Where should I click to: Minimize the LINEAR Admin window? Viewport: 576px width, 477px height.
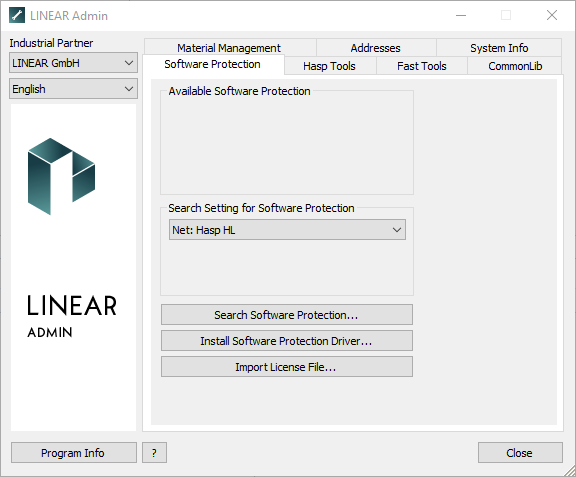(461, 15)
